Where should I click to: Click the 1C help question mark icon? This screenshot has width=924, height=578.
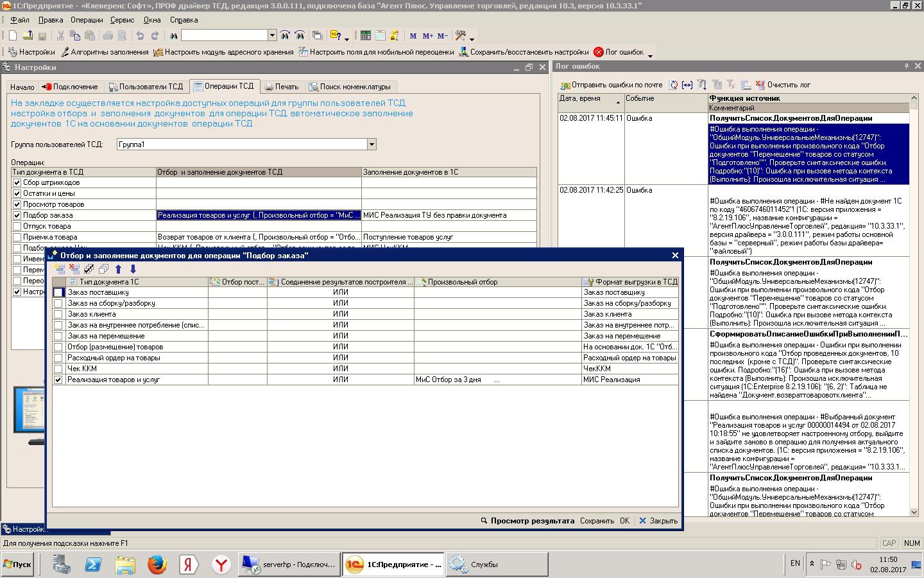[x=336, y=36]
